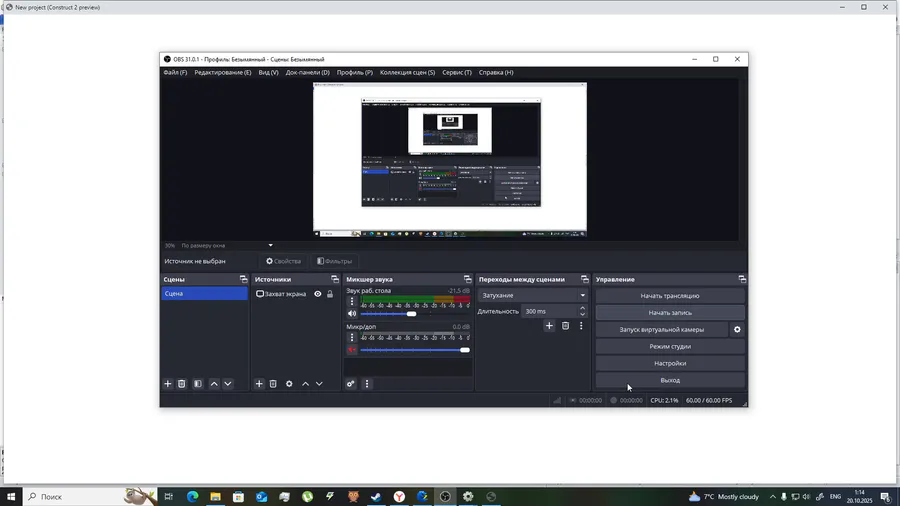This screenshot has width=900, height=506.
Task: Open Windows Start menu
Action: click(11, 496)
